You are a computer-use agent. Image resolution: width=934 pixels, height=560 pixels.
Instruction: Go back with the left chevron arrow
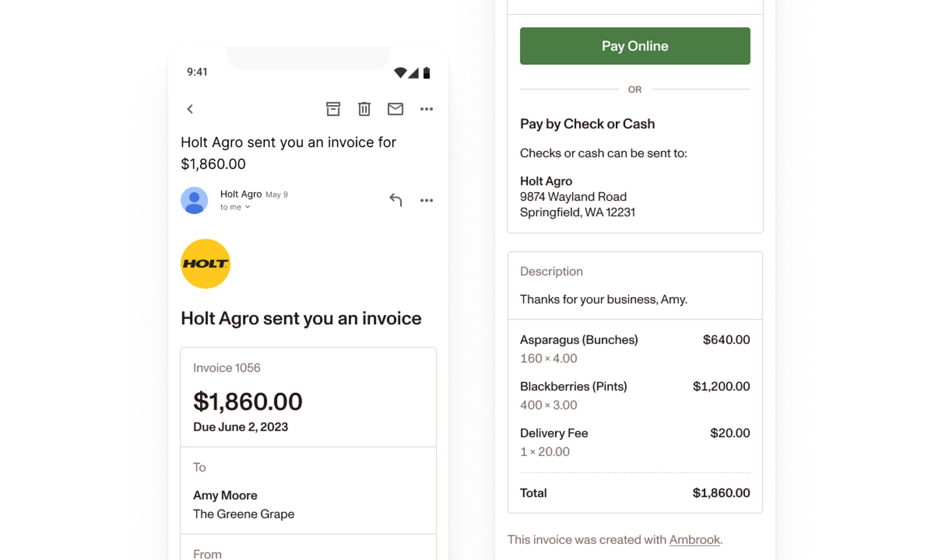[x=190, y=109]
